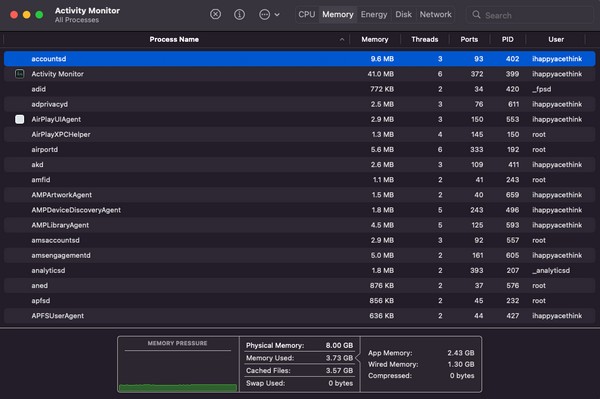
Task: Sort by Process Name column header
Action: [174, 39]
